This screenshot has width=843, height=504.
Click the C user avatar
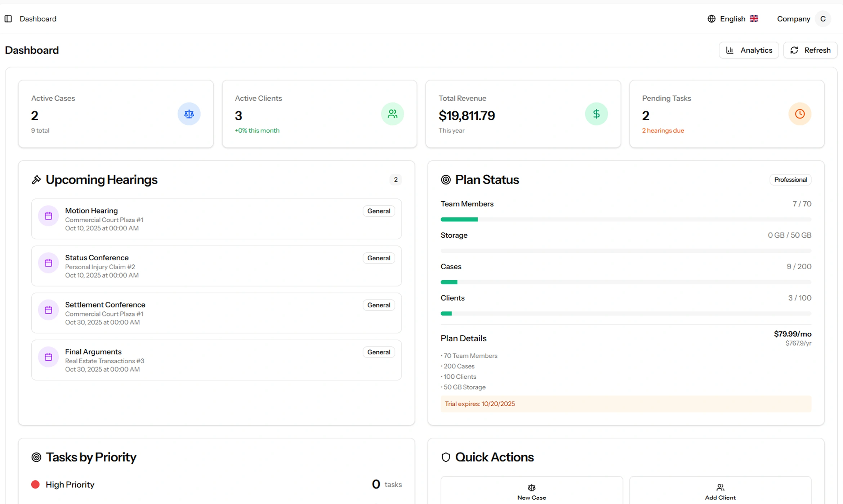[x=823, y=19]
